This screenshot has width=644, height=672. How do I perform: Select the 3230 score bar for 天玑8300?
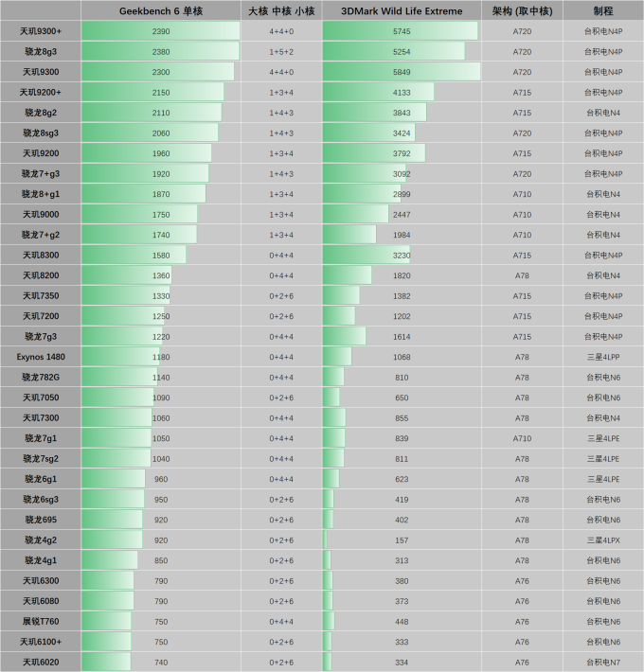[x=367, y=255]
